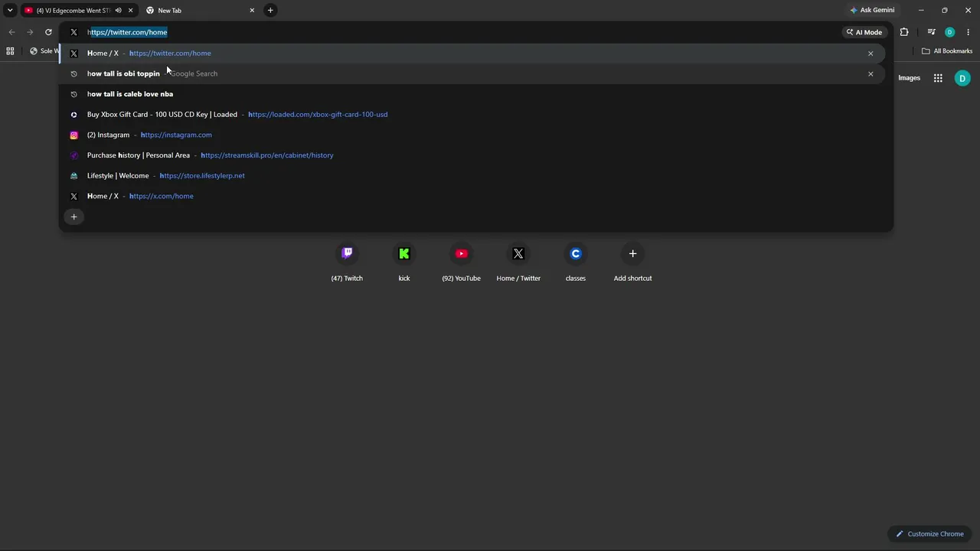
Task: Click the Lifestyle favicon icon
Action: point(73,176)
